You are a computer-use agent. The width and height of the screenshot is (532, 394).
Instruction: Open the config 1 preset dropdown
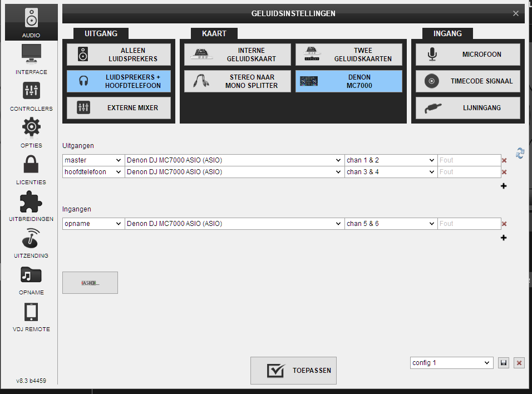coord(452,363)
